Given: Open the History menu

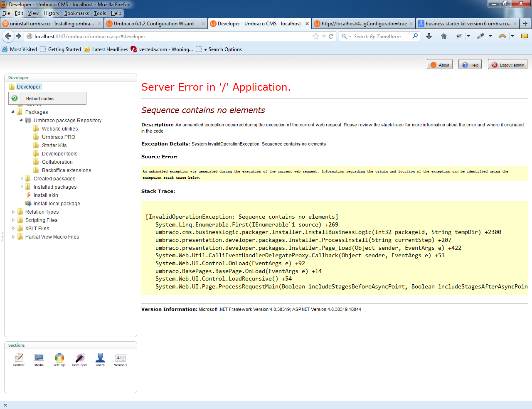Looking at the screenshot, I should tap(52, 13).
